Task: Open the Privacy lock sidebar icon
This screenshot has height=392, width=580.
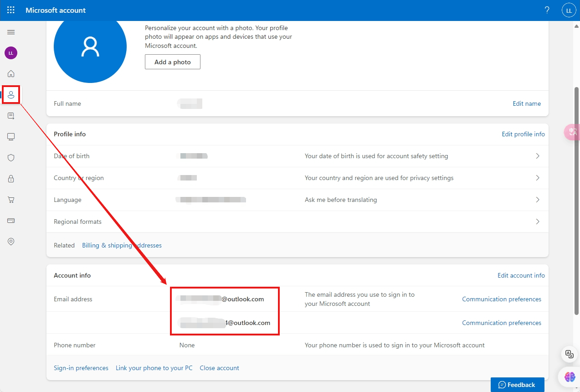Action: 11,179
